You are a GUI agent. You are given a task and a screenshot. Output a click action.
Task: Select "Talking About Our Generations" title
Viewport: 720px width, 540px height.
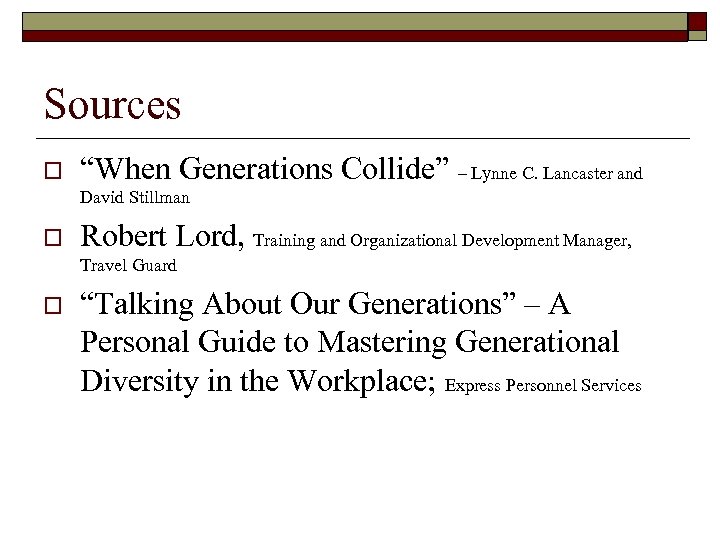point(298,304)
